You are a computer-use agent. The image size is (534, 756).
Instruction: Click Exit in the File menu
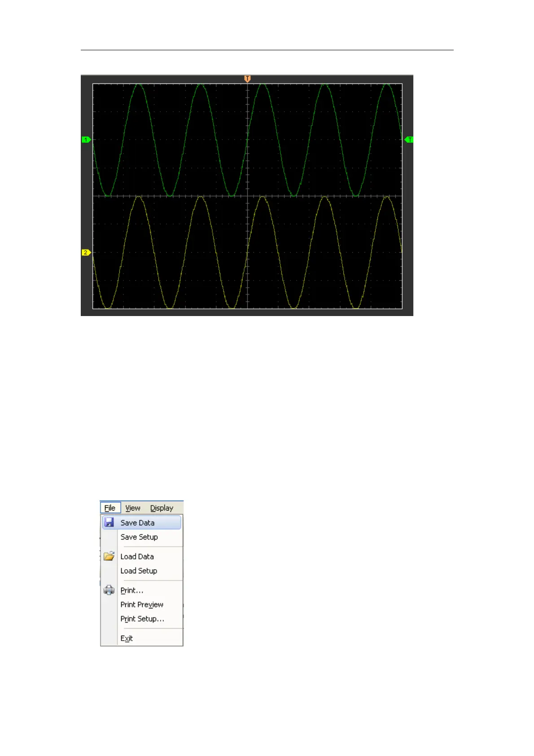tap(127, 638)
